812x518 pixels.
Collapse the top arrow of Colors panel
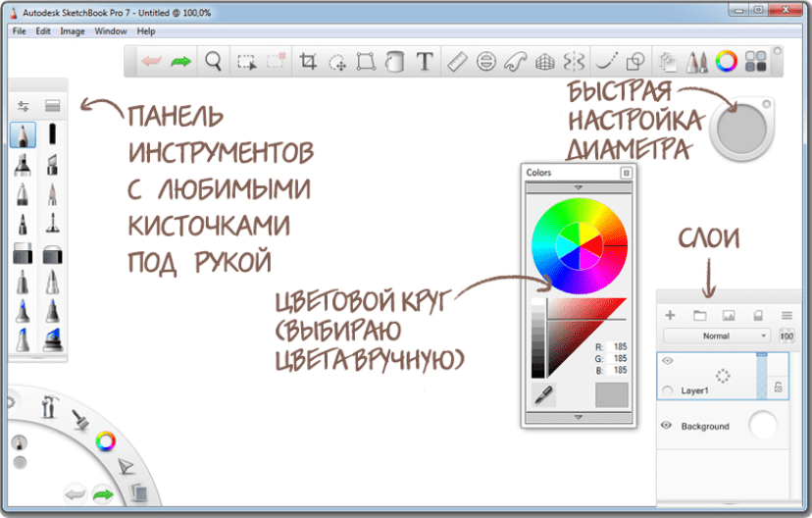coord(578,186)
